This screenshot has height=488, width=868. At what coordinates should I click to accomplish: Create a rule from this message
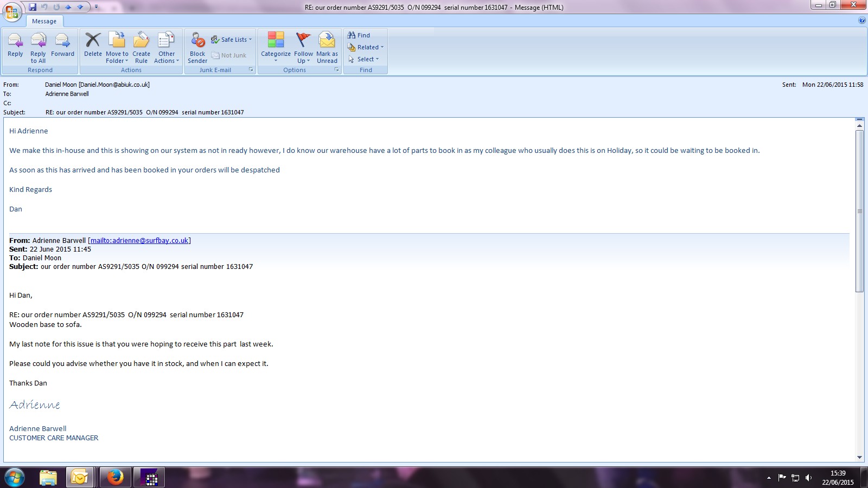(x=141, y=47)
